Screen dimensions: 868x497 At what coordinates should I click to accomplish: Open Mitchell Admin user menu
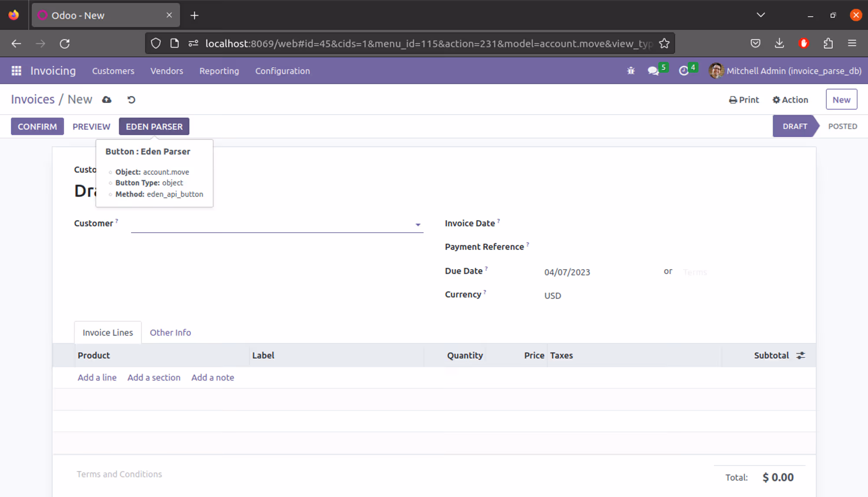785,71
